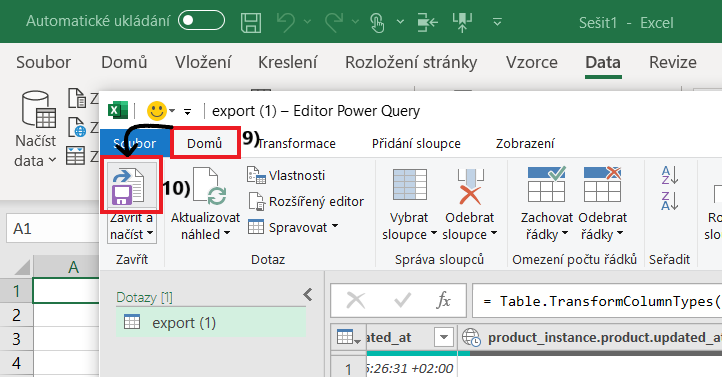Viewport: 722px width, 377px height.
Task: Click the Dotazy [1] pane header
Action: point(144,297)
